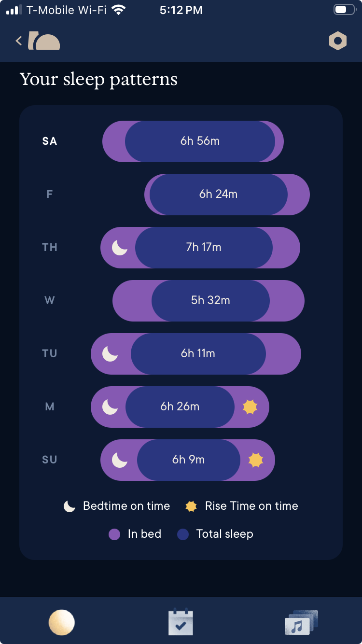Tap the 7h 17m sleep duration
The width and height of the screenshot is (362, 644).
tap(204, 247)
